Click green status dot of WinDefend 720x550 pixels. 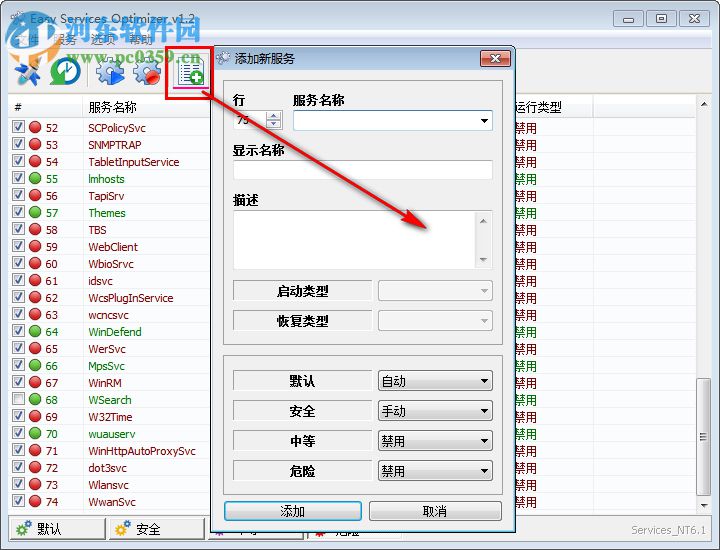coord(35,331)
